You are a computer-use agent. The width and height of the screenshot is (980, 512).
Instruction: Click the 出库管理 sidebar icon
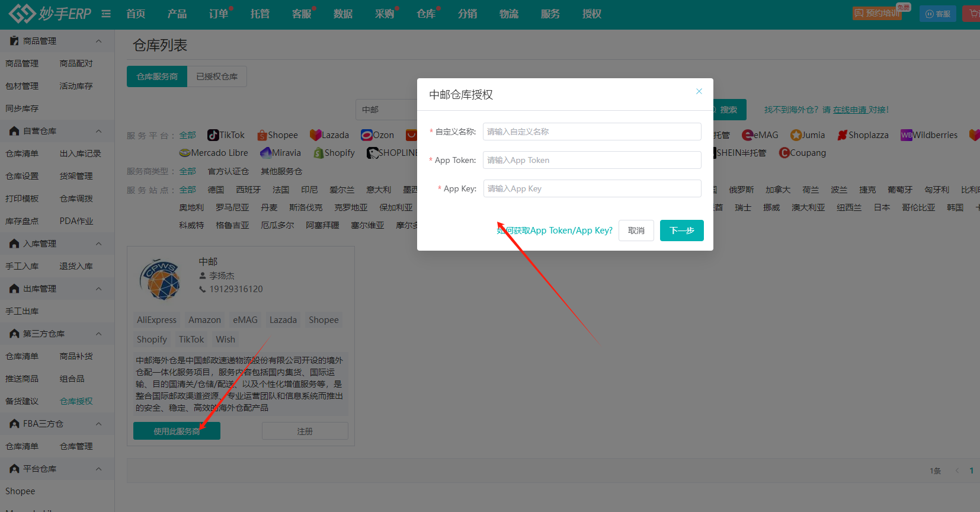[14, 289]
